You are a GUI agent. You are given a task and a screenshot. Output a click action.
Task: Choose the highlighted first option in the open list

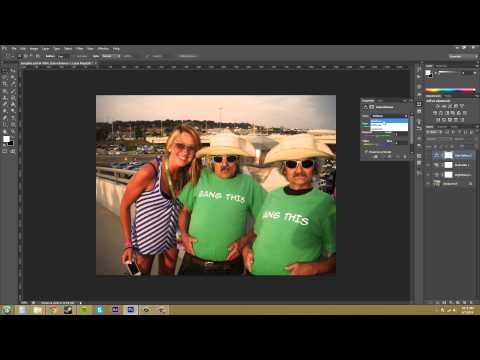(x=389, y=121)
